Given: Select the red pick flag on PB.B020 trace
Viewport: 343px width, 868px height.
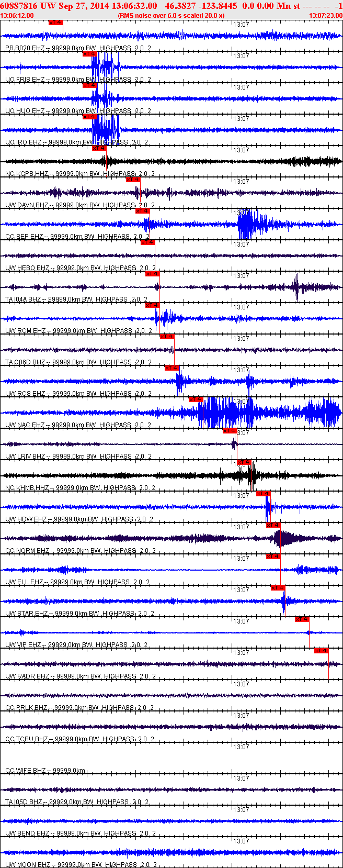Looking at the screenshot, I should (x=55, y=23).
